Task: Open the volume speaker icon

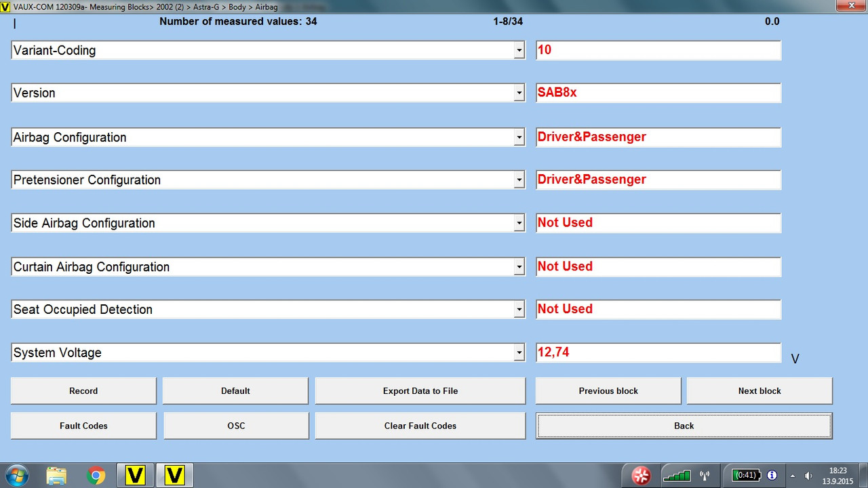Action: pyautogui.click(x=808, y=476)
